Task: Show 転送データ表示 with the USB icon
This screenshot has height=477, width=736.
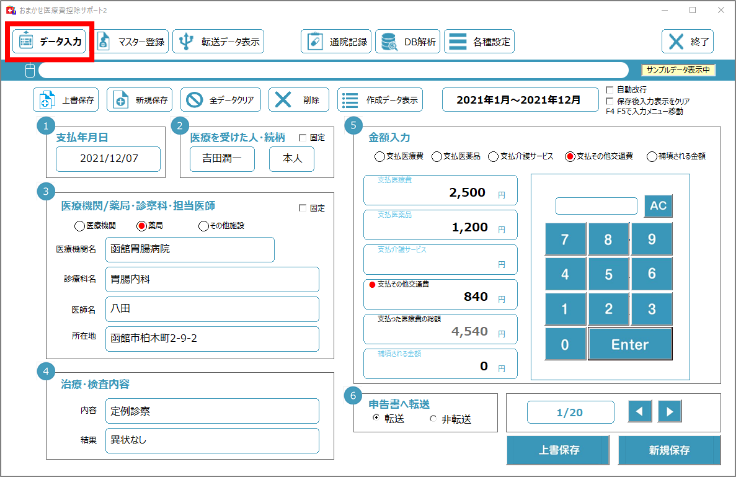Action: pos(218,42)
